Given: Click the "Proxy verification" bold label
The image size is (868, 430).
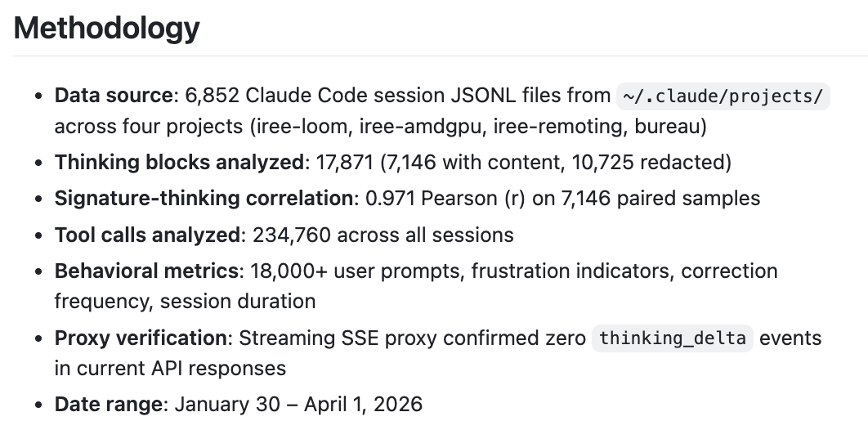Looking at the screenshot, I should (142, 338).
